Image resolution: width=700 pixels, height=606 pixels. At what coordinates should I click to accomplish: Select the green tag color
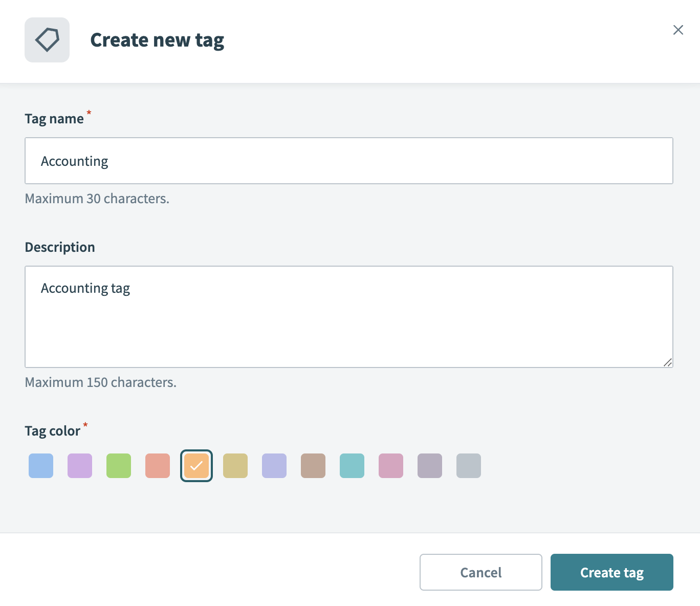click(118, 465)
